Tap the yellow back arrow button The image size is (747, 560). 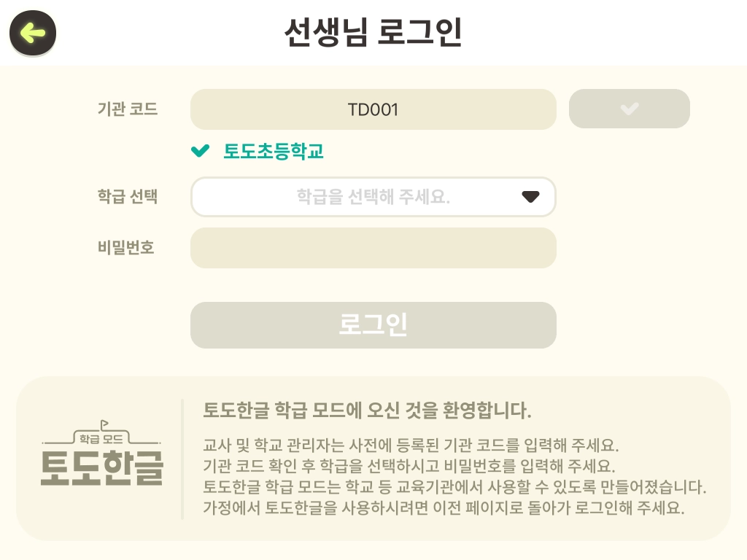pos(33,33)
